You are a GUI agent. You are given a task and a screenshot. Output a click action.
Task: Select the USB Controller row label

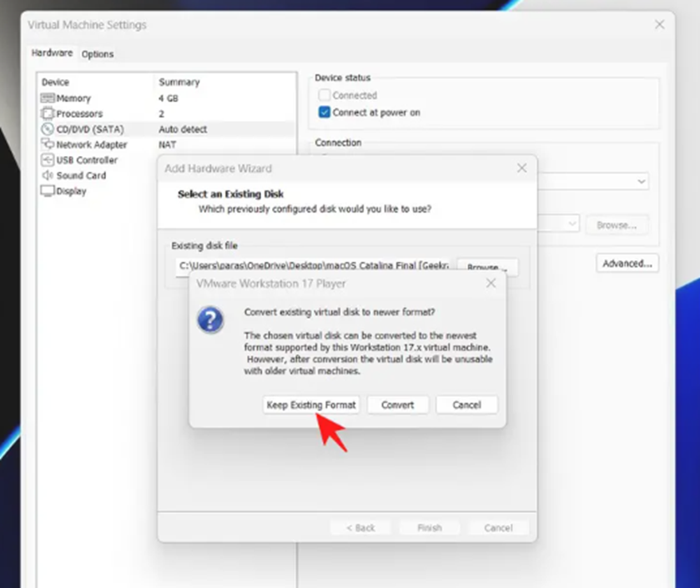click(x=87, y=160)
